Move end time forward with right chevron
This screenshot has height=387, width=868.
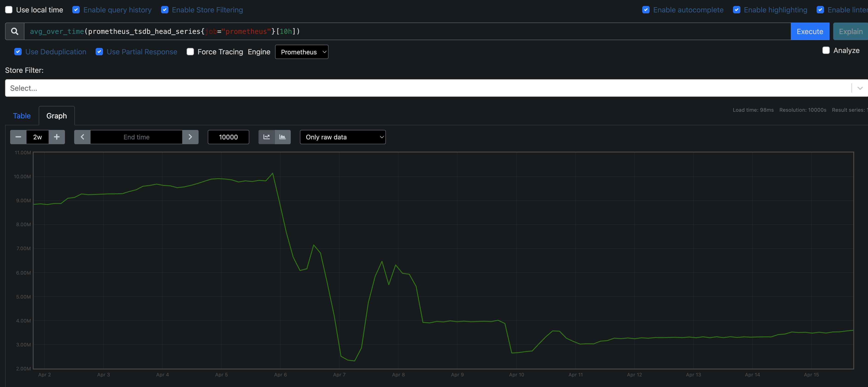click(x=190, y=137)
